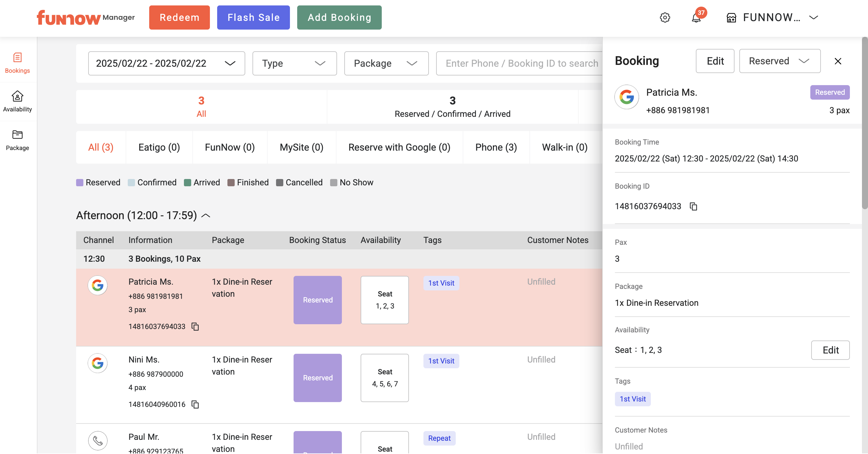Screen dimensions: 868x454
Task: Click the Customer Notes column header
Action: pos(558,240)
